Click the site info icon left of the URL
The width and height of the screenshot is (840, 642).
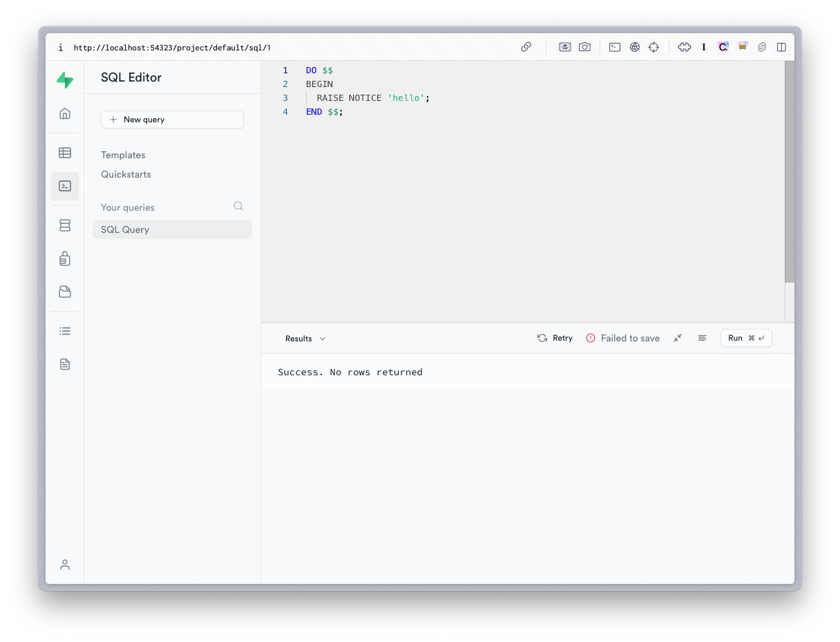pyautogui.click(x=60, y=48)
